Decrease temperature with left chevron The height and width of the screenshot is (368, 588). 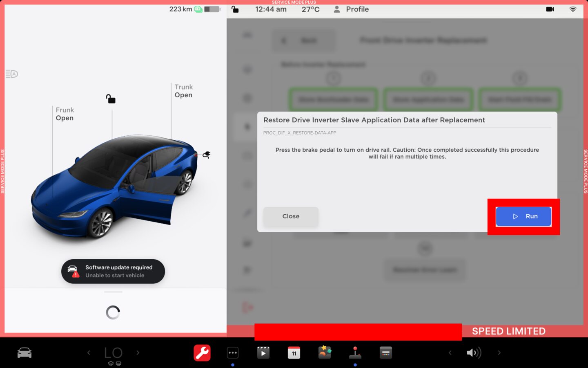[x=89, y=353]
